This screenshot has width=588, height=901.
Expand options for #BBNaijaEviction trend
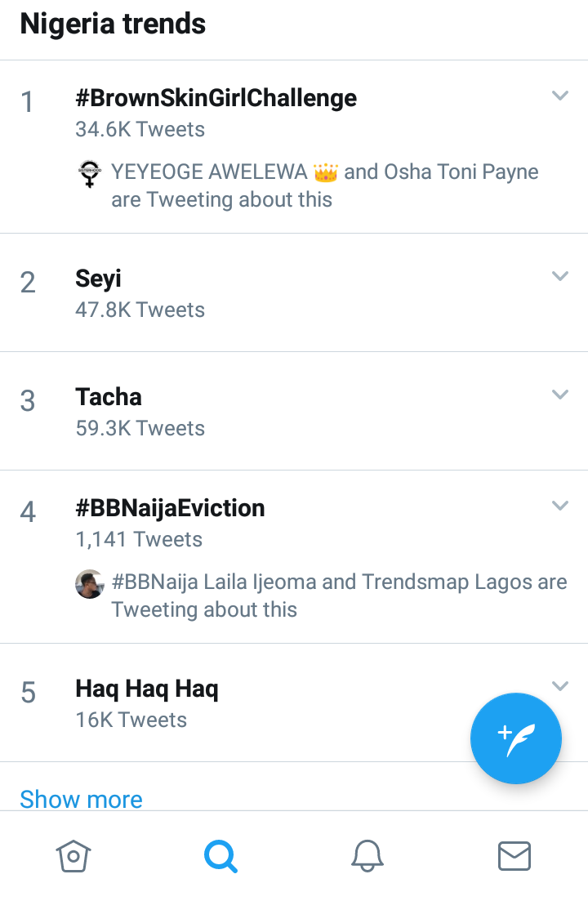(x=560, y=505)
